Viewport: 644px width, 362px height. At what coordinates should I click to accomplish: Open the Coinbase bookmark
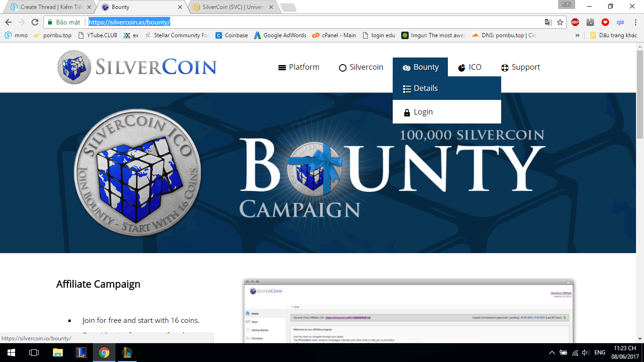[x=231, y=35]
